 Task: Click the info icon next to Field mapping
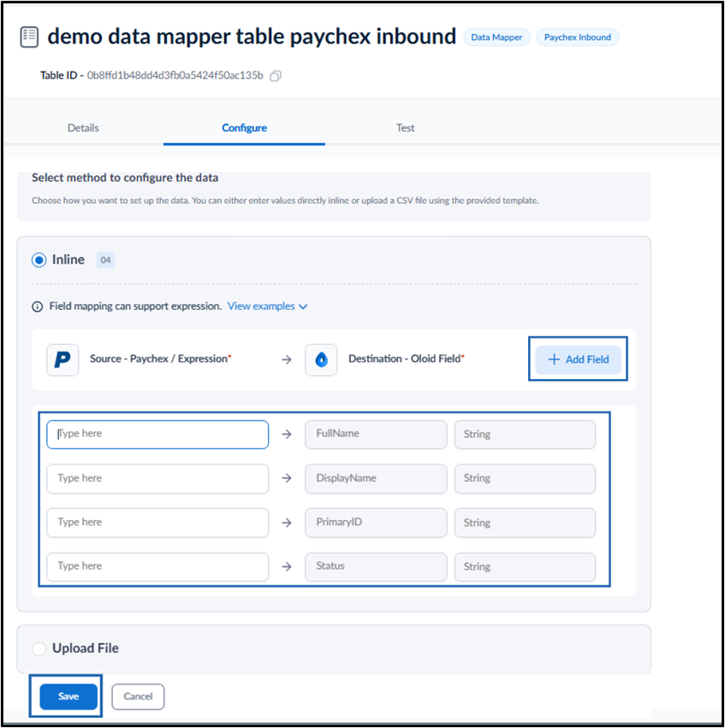coord(37,306)
